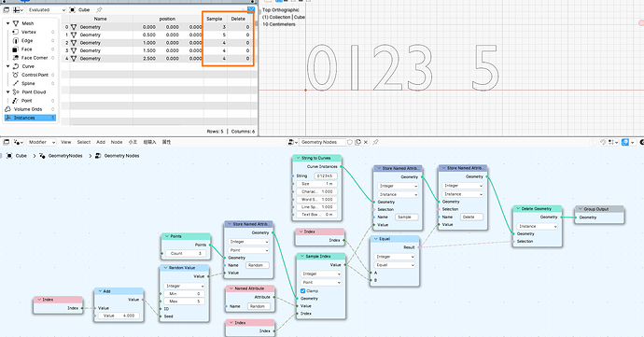Select Vertex domain in spreadsheet
The width and height of the screenshot is (644, 337).
click(29, 32)
